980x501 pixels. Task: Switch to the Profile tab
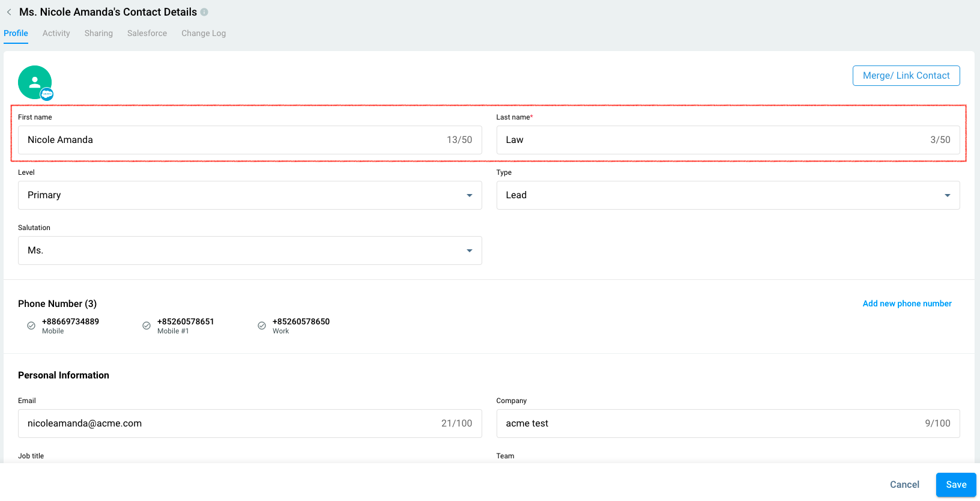pyautogui.click(x=16, y=34)
